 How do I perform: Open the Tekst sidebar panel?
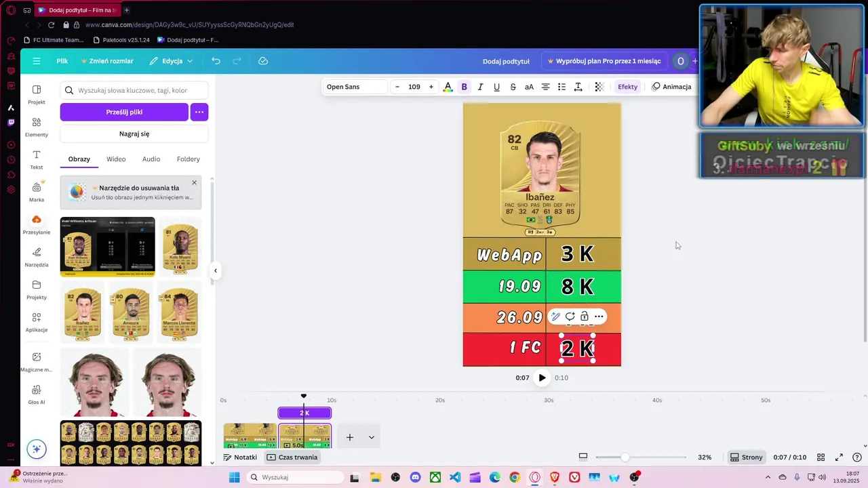click(37, 160)
